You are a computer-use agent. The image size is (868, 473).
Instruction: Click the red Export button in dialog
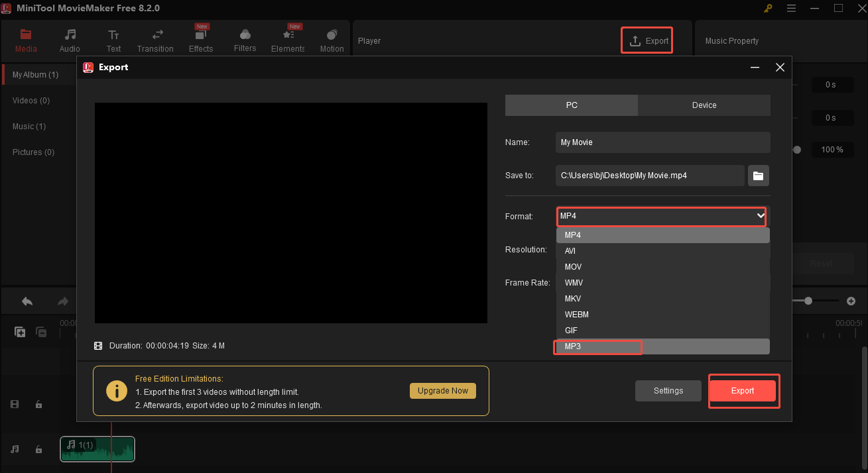[743, 391]
